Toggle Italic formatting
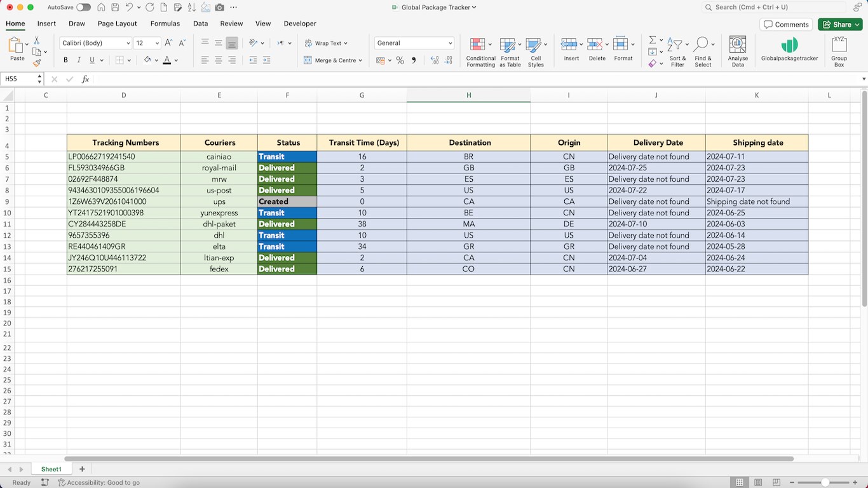 [x=79, y=60]
